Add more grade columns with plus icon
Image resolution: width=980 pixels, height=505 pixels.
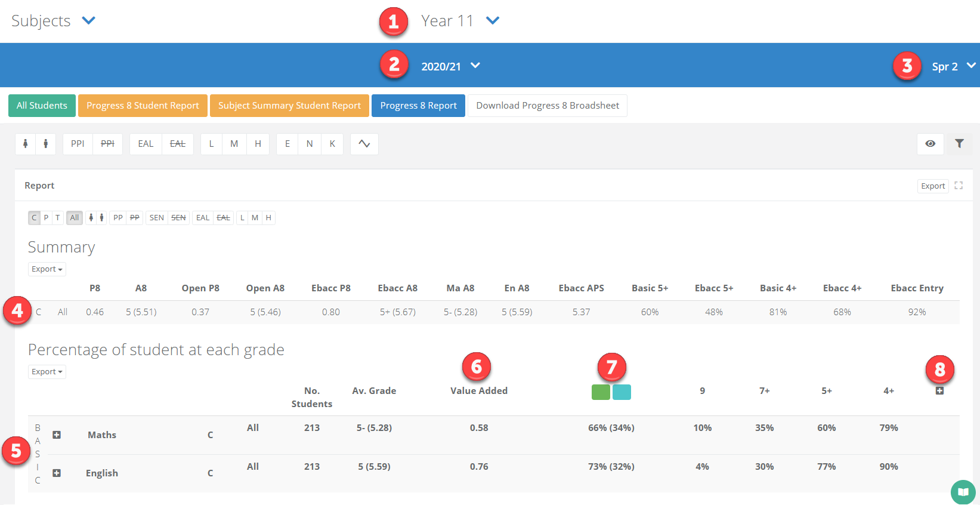point(939,390)
